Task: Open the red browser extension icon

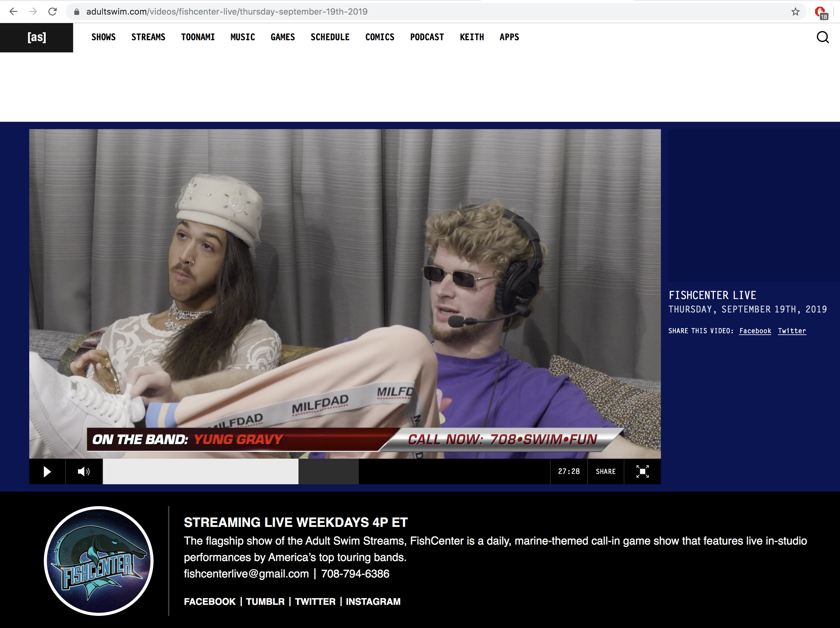Action: [820, 12]
